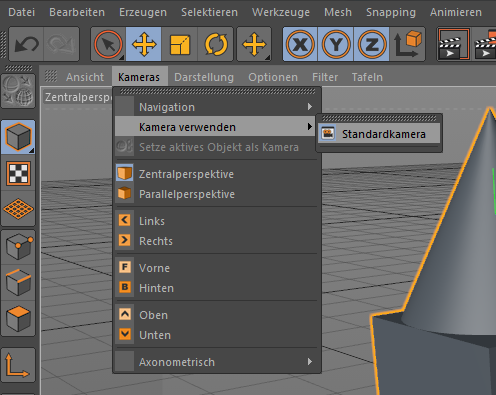Switch camera to Rechts view
This screenshot has width=496, height=395.
(x=215, y=241)
